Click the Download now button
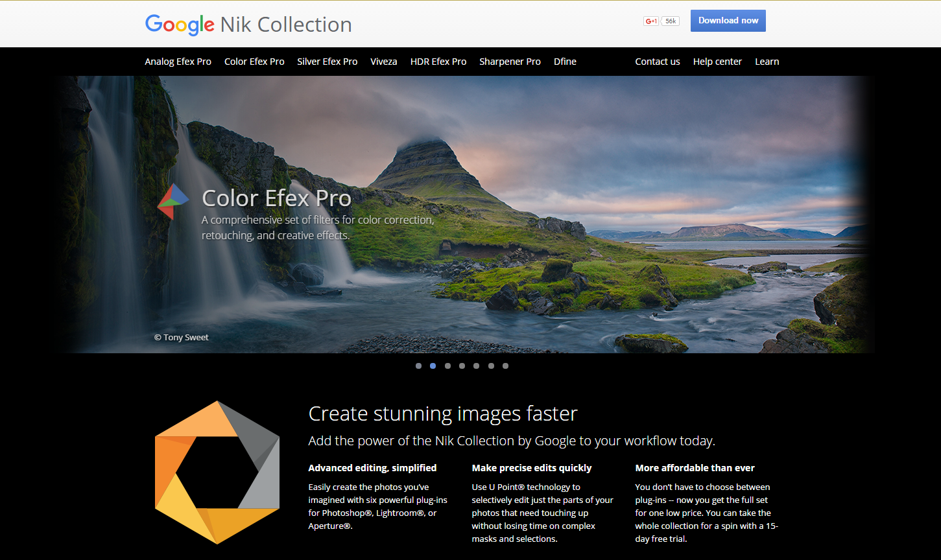 click(728, 20)
